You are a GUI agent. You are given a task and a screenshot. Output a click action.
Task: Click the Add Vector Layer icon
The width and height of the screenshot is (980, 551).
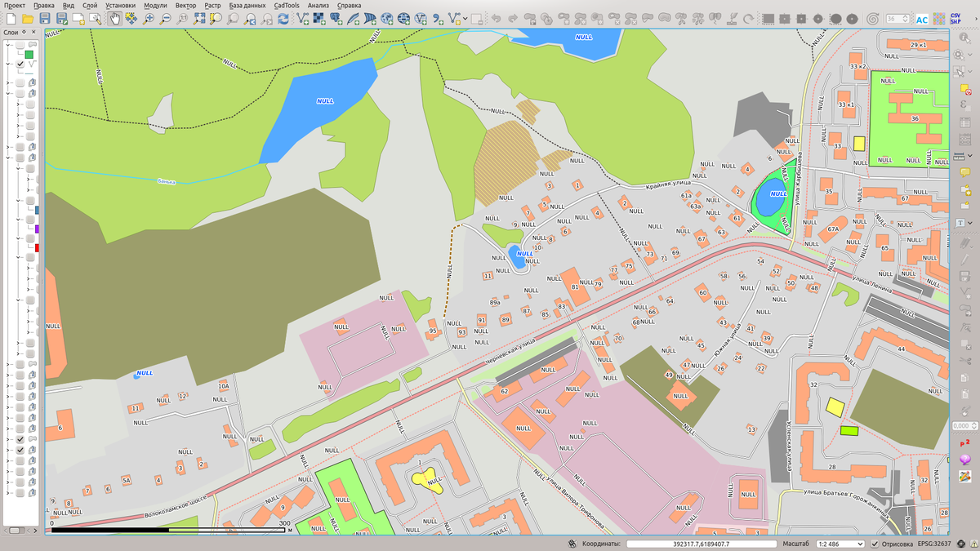click(302, 18)
